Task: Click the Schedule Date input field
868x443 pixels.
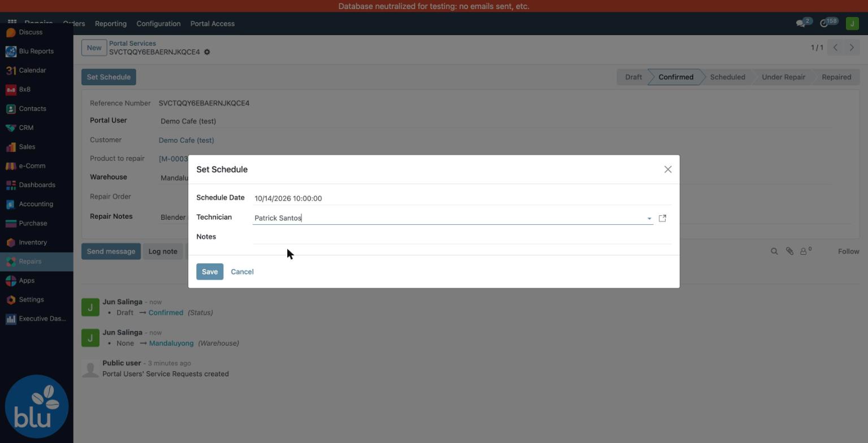Action: pyautogui.click(x=462, y=198)
